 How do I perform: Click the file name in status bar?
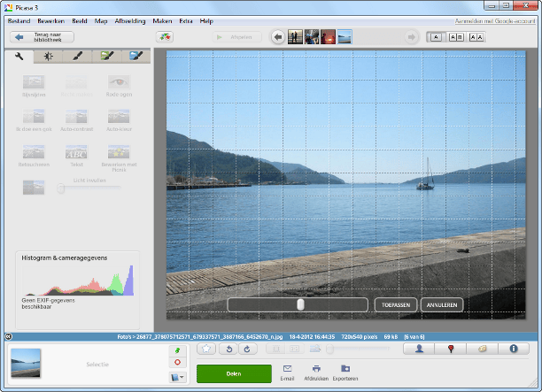tap(210, 337)
